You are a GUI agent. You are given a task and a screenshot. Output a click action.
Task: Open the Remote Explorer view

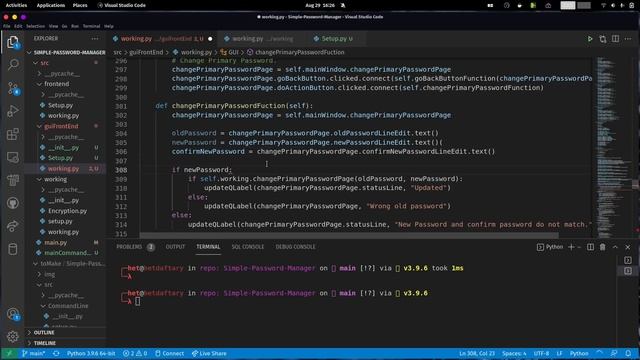coord(13,157)
